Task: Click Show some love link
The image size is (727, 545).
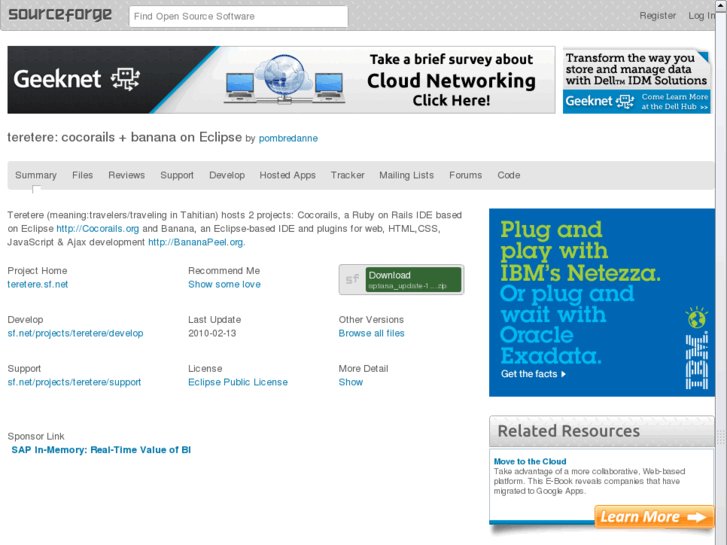Action: click(x=224, y=284)
